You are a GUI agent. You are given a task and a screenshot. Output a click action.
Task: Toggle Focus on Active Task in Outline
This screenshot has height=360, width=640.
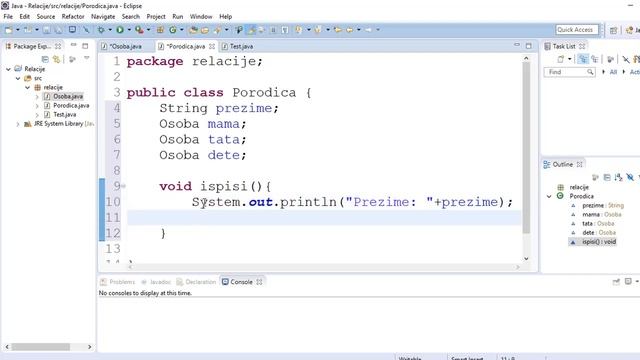click(x=596, y=177)
